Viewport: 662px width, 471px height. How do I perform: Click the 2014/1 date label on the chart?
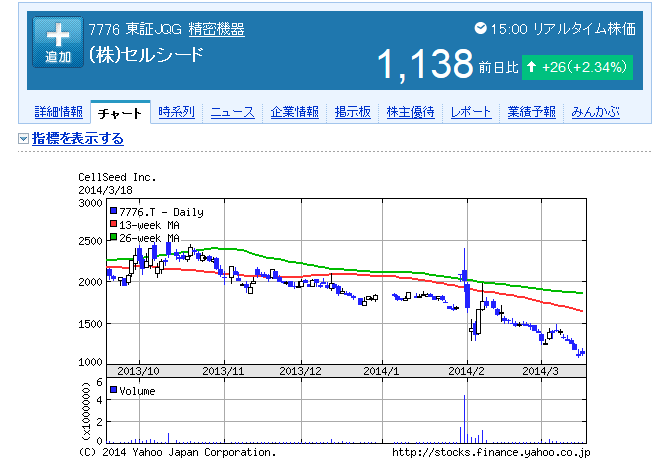pos(381,371)
